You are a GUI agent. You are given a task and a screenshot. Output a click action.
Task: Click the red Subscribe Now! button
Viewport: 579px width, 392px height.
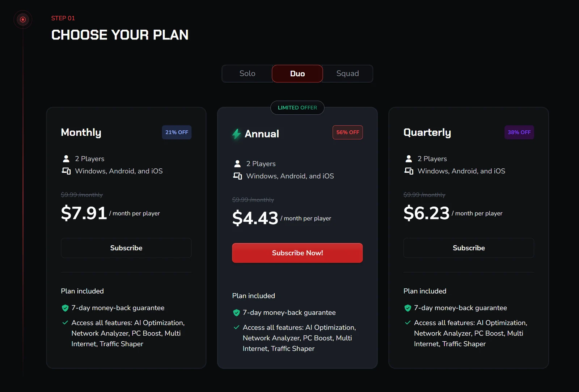pos(297,253)
